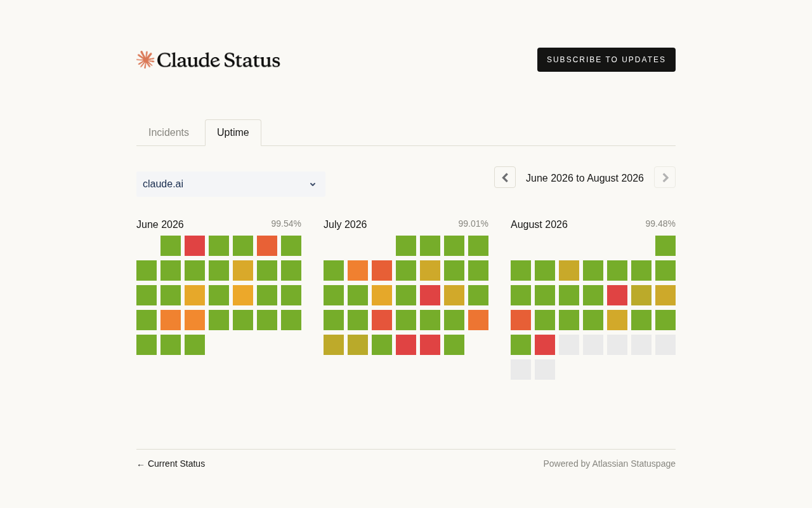Select the red July 21 day square
This screenshot has width=812, height=508.
(x=382, y=320)
